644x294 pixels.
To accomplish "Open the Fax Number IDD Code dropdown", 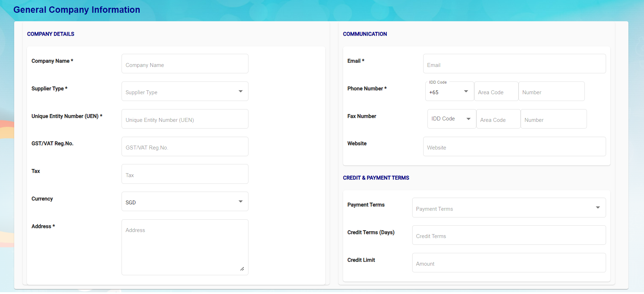I will [x=451, y=119].
